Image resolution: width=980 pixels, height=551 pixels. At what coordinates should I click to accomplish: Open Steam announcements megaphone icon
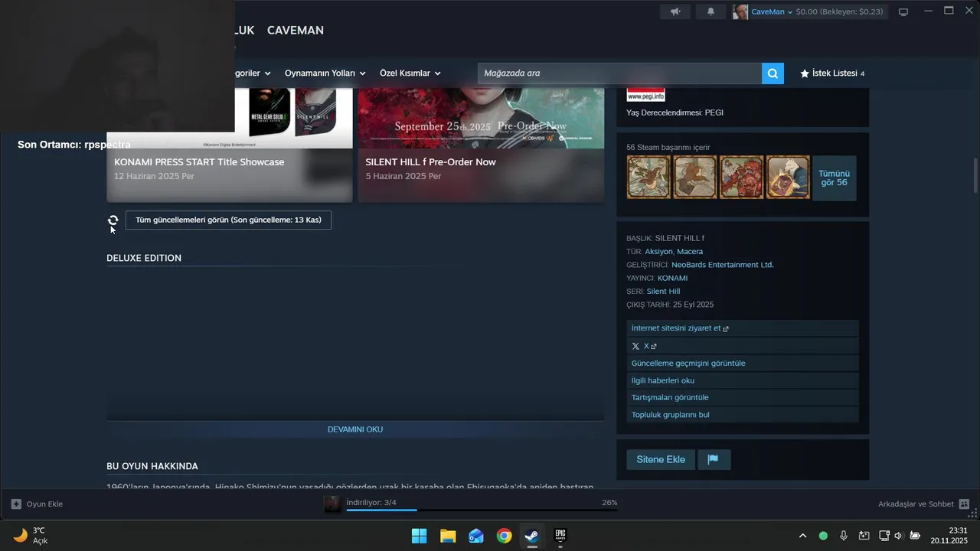point(675,11)
